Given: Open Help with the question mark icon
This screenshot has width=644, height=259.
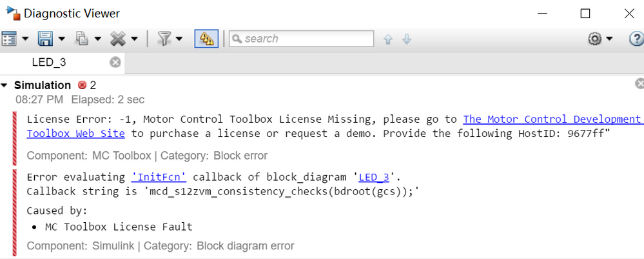Looking at the screenshot, I should pyautogui.click(x=636, y=39).
